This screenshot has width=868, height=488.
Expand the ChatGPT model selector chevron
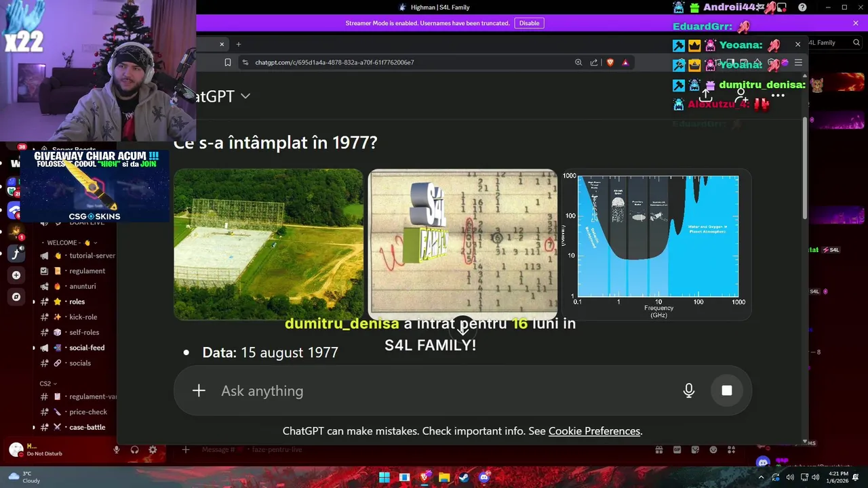pos(245,96)
